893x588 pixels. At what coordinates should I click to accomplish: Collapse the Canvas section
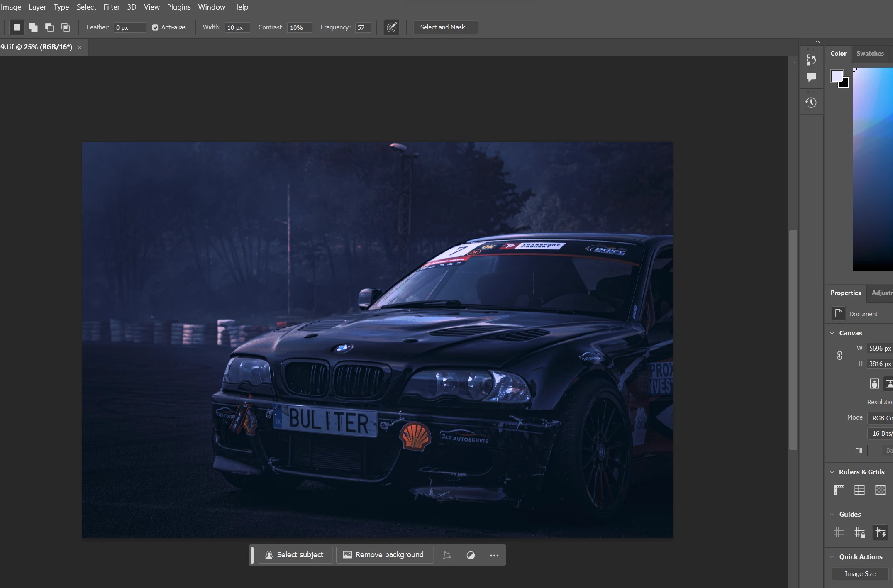(832, 333)
